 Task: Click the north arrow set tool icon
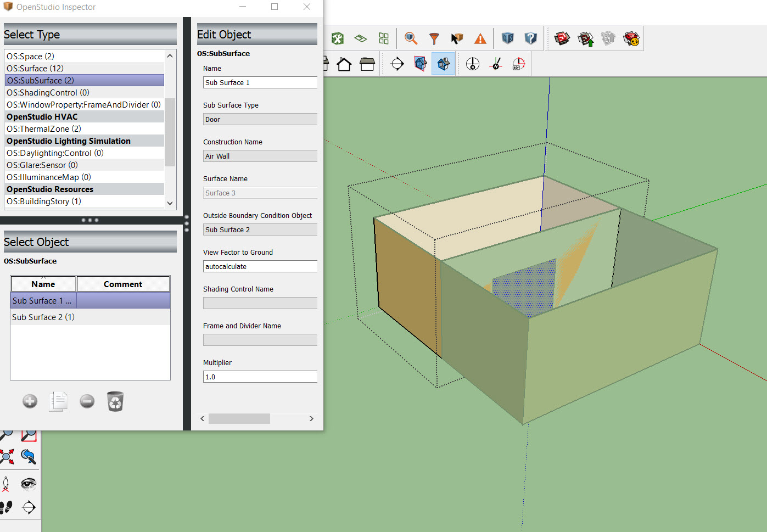click(496, 64)
